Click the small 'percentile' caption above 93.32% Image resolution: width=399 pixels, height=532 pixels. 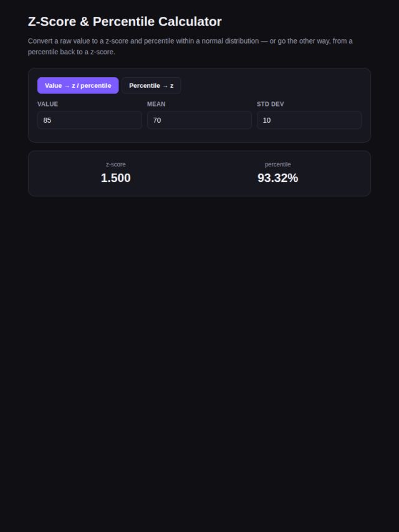tap(278, 164)
